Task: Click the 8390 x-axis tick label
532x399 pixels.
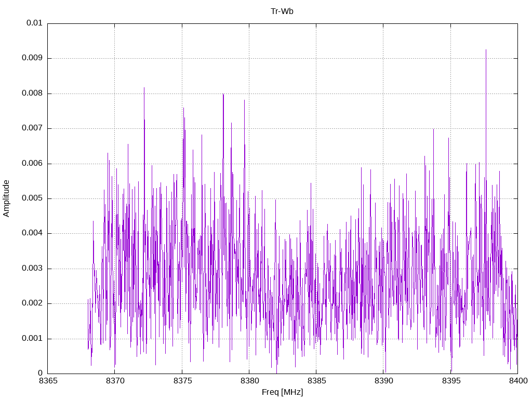Action: click(384, 381)
